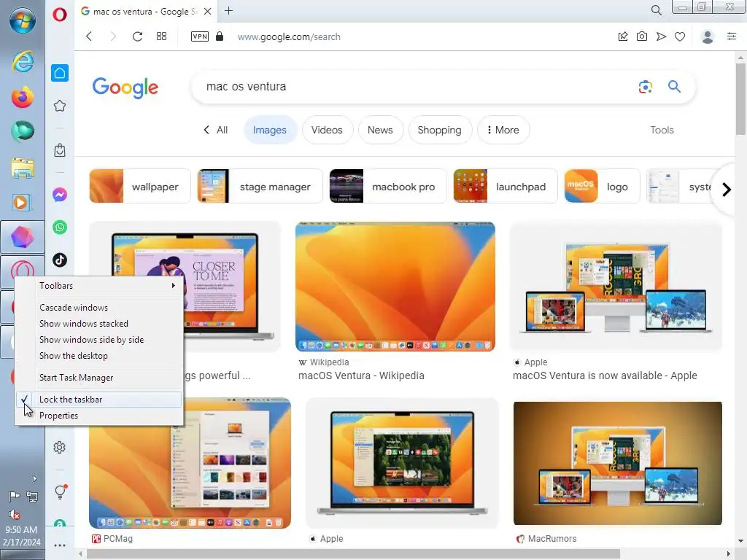The height and width of the screenshot is (560, 747).
Task: Open Messenger in Opera sidebar
Action: tap(60, 194)
